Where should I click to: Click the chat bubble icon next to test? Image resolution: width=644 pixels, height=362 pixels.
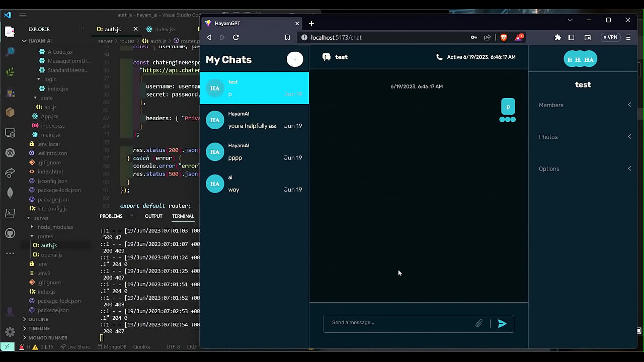327,57
